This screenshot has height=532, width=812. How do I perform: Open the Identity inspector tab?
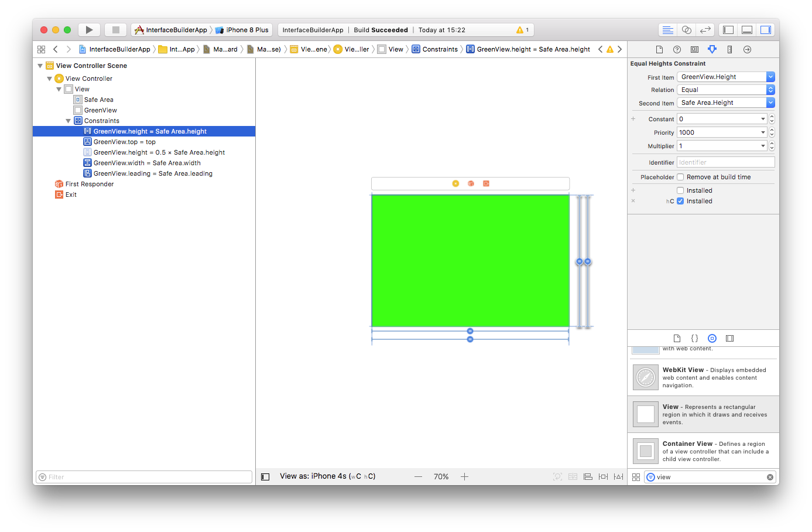click(694, 50)
